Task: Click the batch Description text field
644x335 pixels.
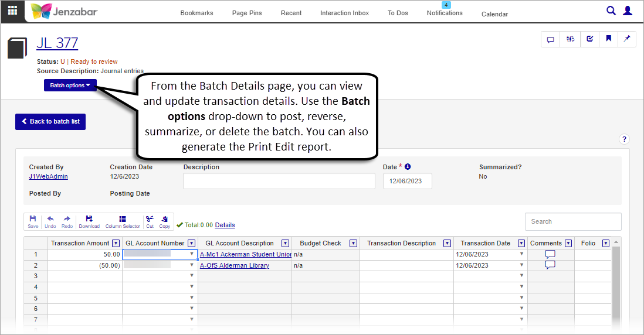Action: coord(279,182)
